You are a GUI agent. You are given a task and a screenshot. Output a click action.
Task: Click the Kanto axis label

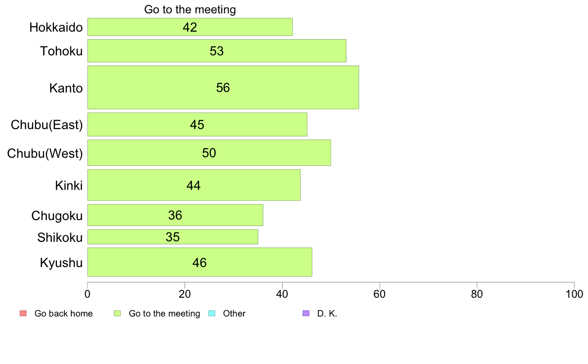tap(66, 88)
